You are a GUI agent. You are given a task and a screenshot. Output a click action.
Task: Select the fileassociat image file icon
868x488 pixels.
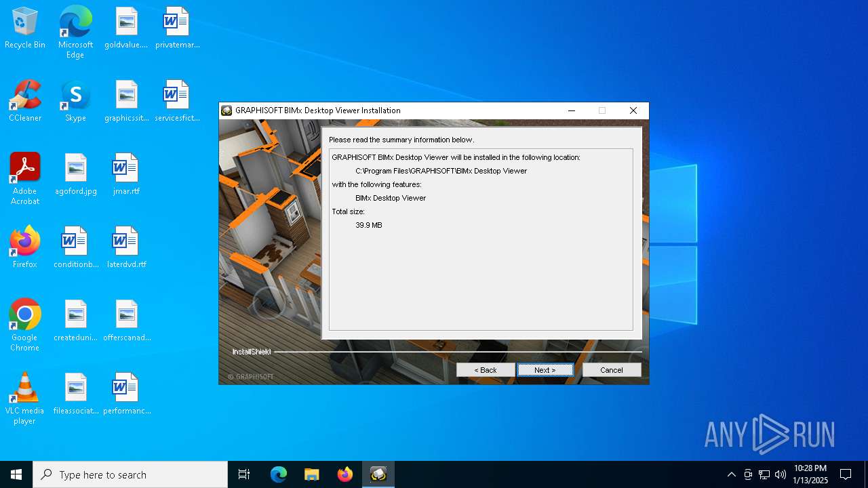(75, 394)
